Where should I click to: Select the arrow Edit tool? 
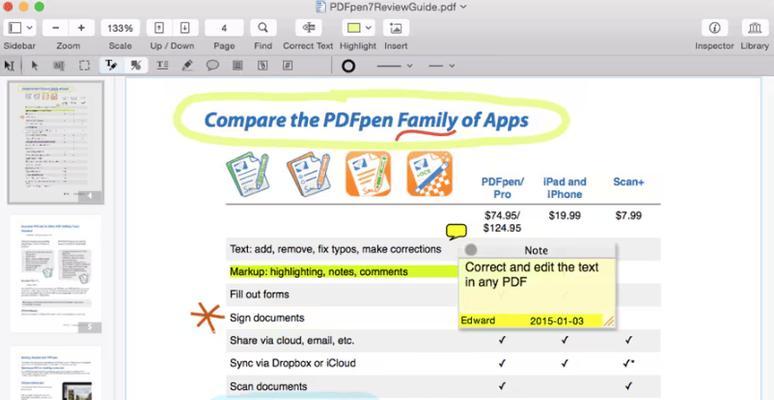click(34, 65)
